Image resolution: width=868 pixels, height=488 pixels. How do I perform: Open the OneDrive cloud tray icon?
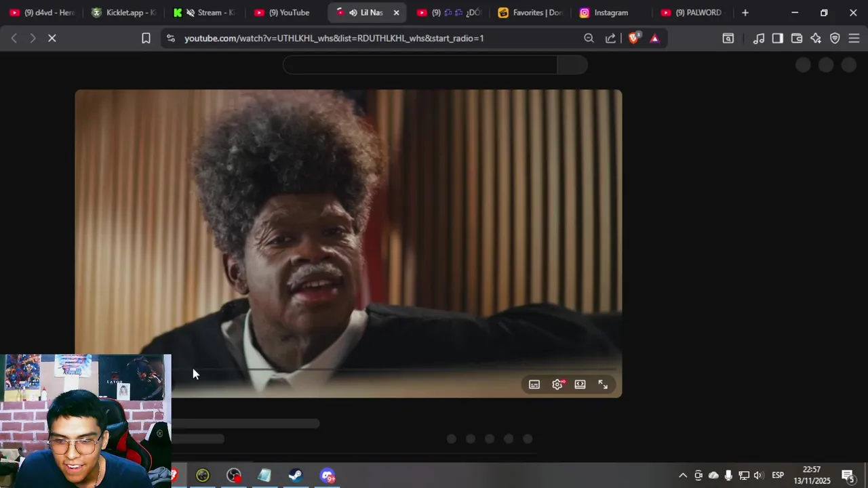(713, 475)
